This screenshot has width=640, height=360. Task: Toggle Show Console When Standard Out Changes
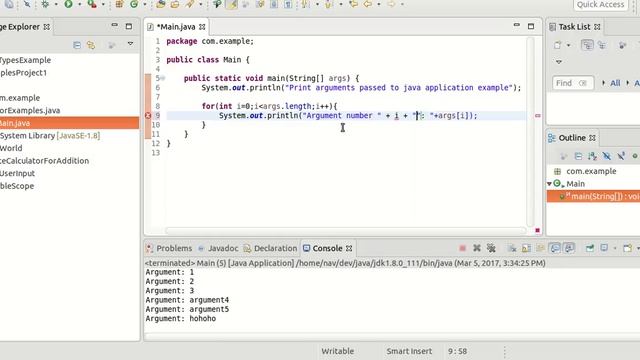tap(555, 248)
